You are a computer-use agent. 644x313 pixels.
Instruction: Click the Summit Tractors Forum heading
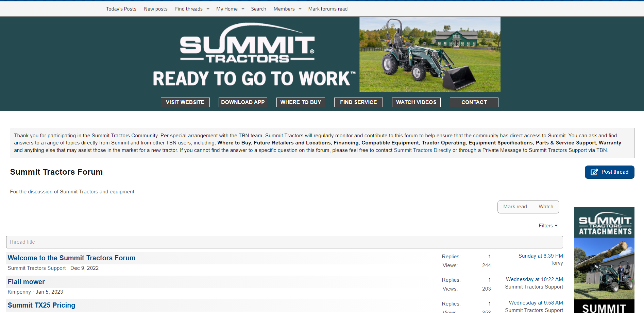pos(56,172)
